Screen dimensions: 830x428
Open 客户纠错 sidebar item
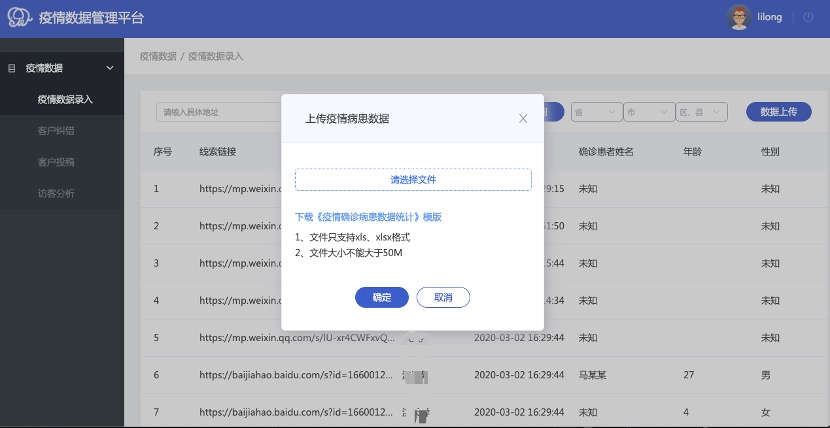56,131
